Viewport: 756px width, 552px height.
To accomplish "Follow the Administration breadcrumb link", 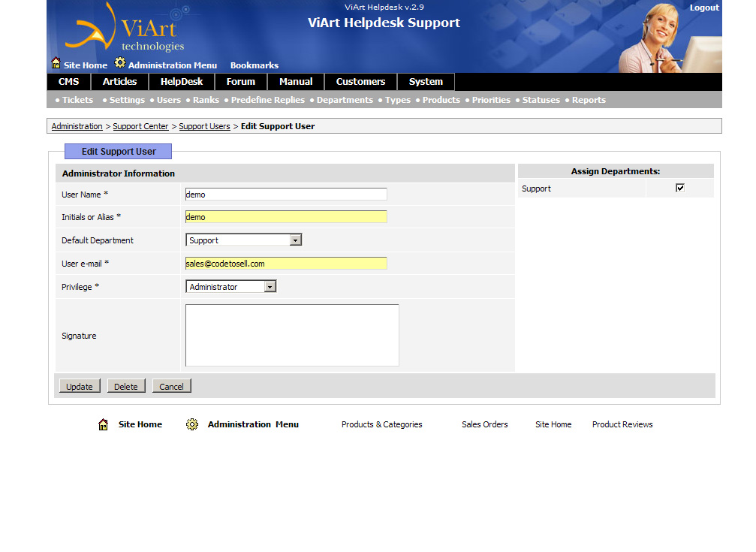I will [x=77, y=126].
